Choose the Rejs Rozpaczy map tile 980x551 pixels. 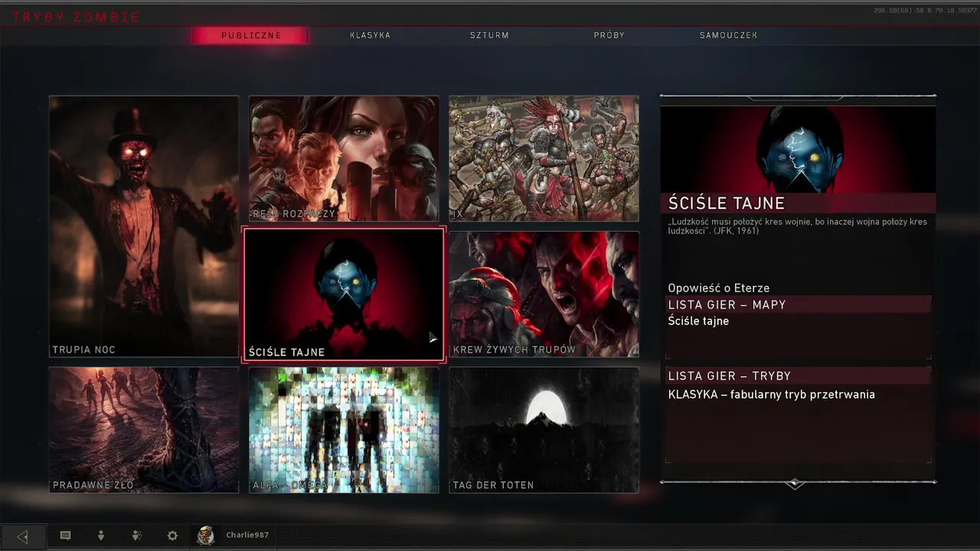pos(344,158)
